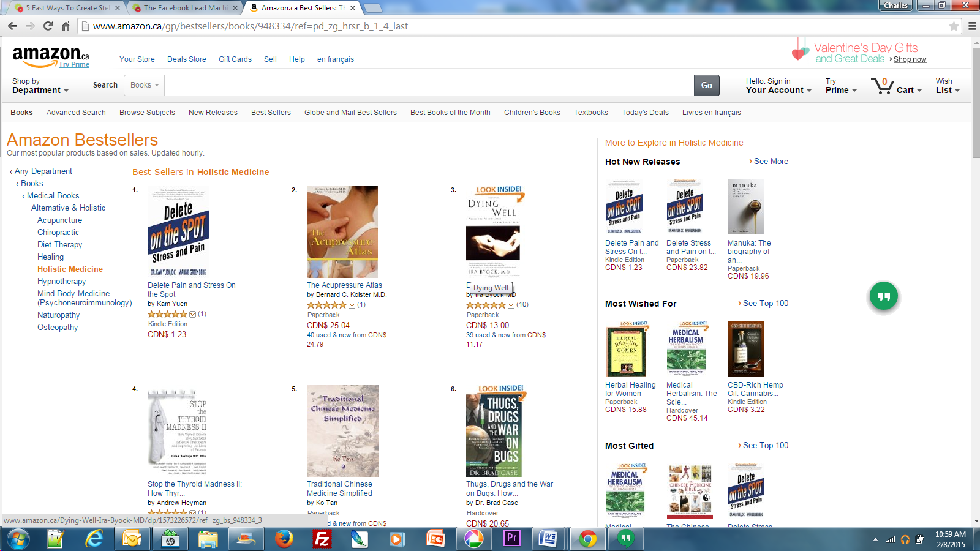This screenshot has width=980, height=551.
Task: Switch to The Facebook Lead Machine tab
Action: (x=186, y=8)
